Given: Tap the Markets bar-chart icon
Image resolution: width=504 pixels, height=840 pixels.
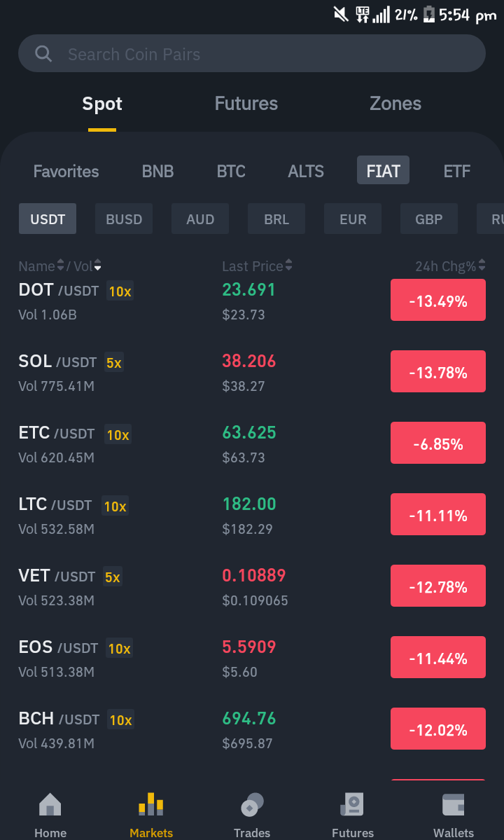Looking at the screenshot, I should tap(151, 804).
